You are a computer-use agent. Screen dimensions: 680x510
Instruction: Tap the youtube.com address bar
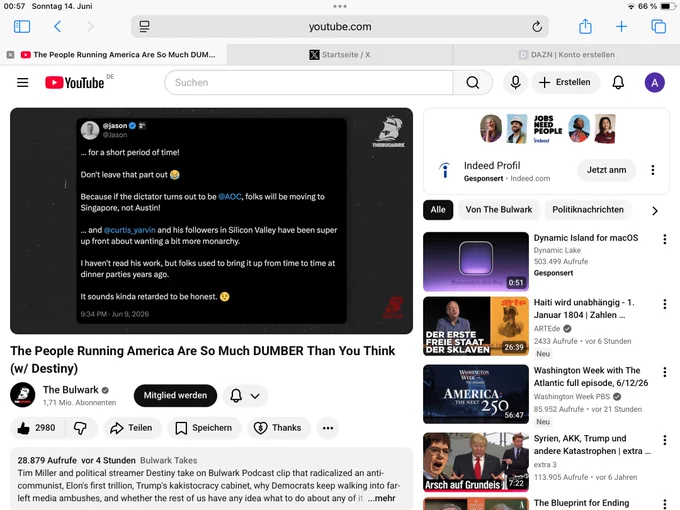point(340,26)
